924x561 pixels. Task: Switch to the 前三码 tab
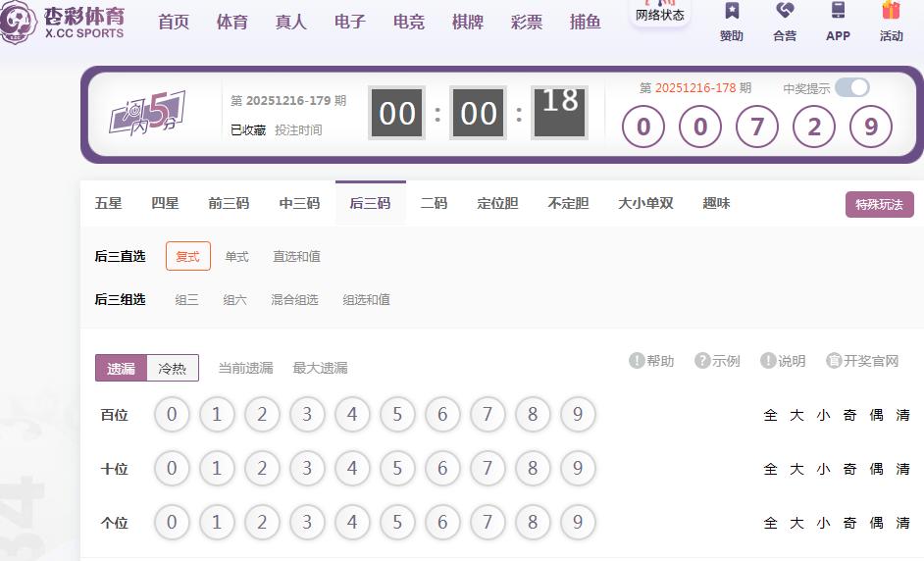coord(229,203)
